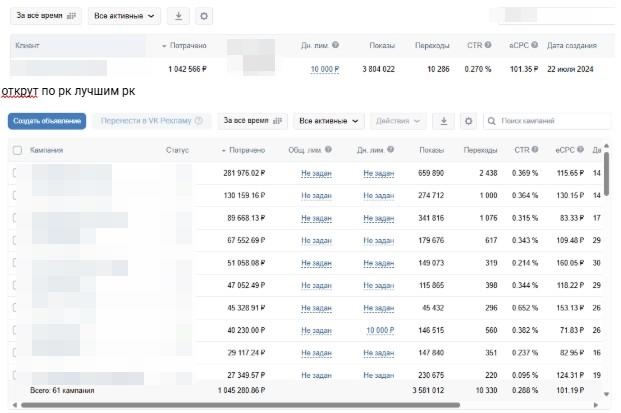Click help icon next to CTR in client table
621x413 pixels.
pyautogui.click(x=488, y=45)
